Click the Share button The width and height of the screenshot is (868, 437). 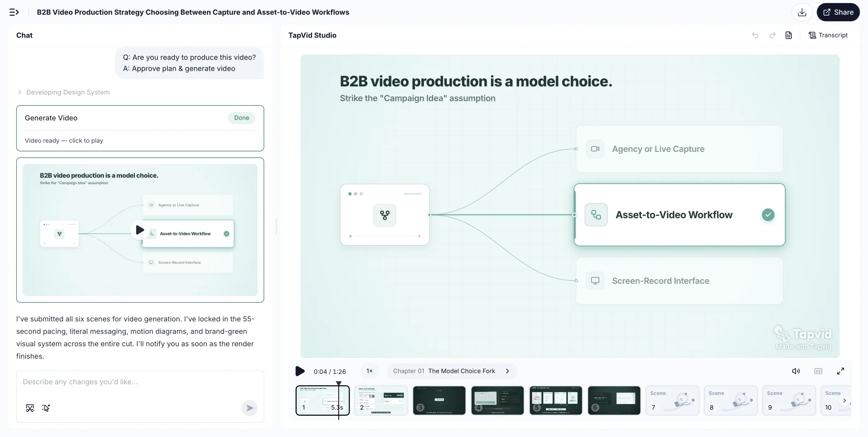pyautogui.click(x=838, y=12)
